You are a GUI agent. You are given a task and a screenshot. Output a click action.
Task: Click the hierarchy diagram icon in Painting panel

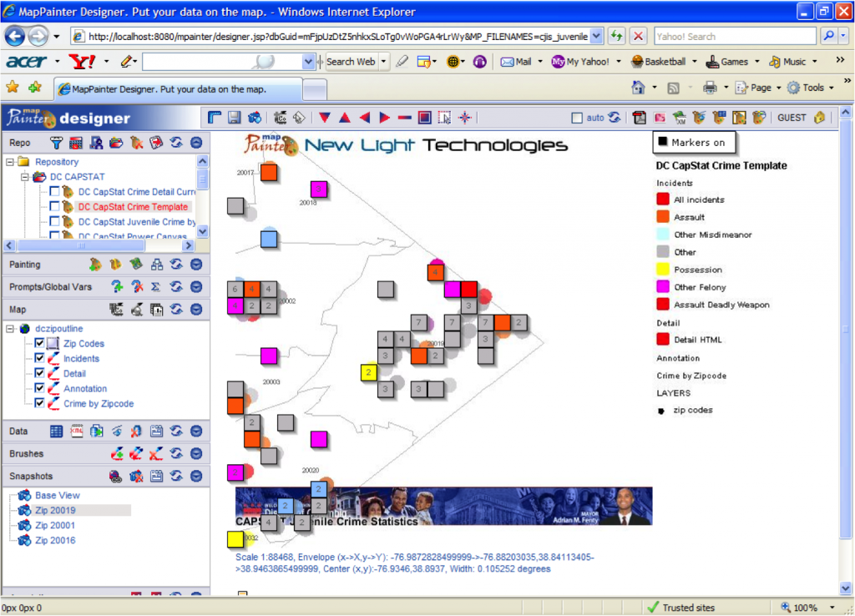pyautogui.click(x=156, y=265)
